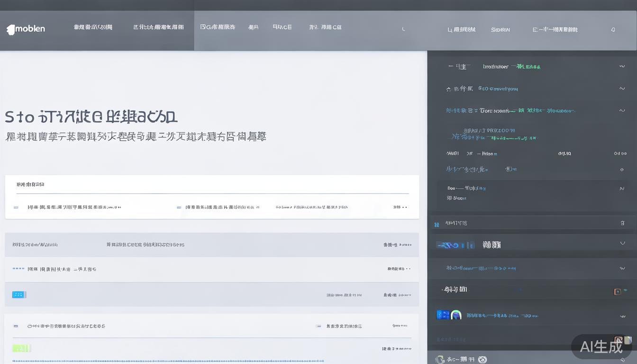This screenshot has height=364, width=637.
Task: Click the small blue button chip in the third white row
Action: click(19, 294)
